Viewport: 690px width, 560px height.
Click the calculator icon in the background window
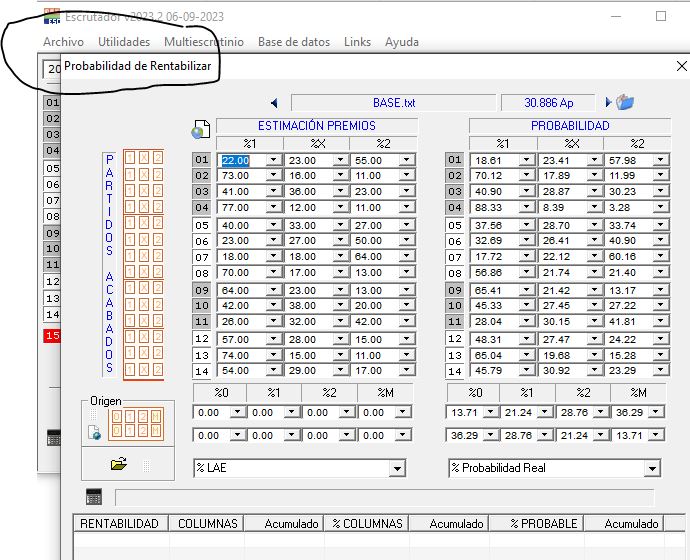point(54,438)
